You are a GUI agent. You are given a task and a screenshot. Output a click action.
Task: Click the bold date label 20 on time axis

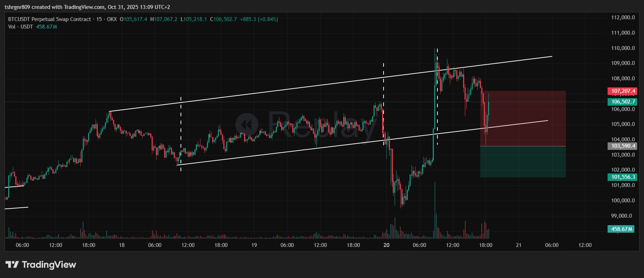[x=386, y=245]
